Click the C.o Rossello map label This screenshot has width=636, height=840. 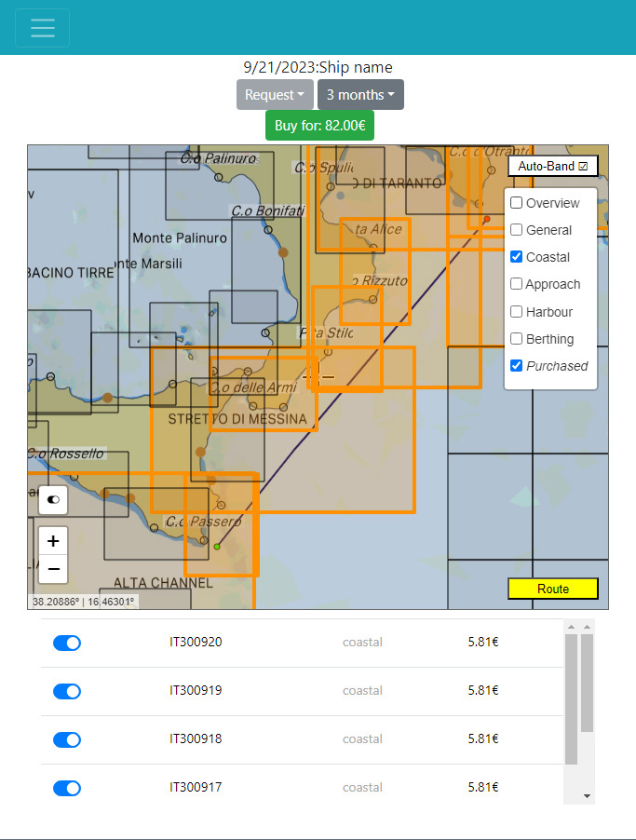click(x=66, y=454)
